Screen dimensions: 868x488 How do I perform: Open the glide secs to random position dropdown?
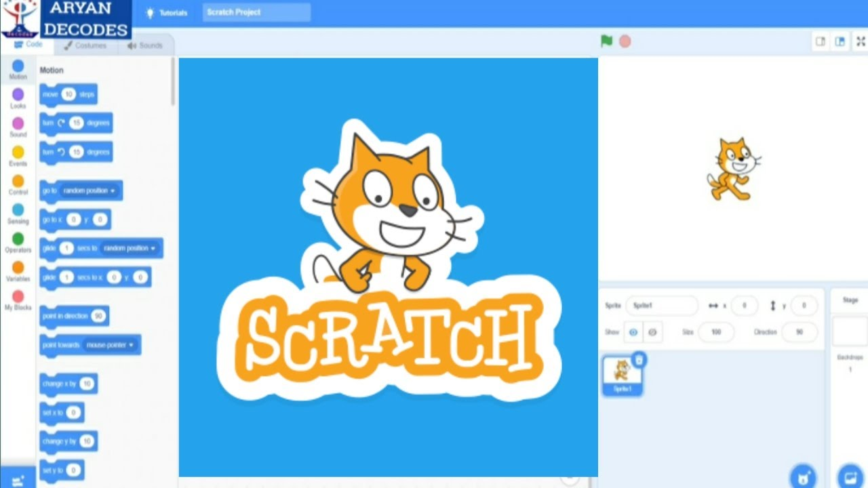(x=130, y=249)
